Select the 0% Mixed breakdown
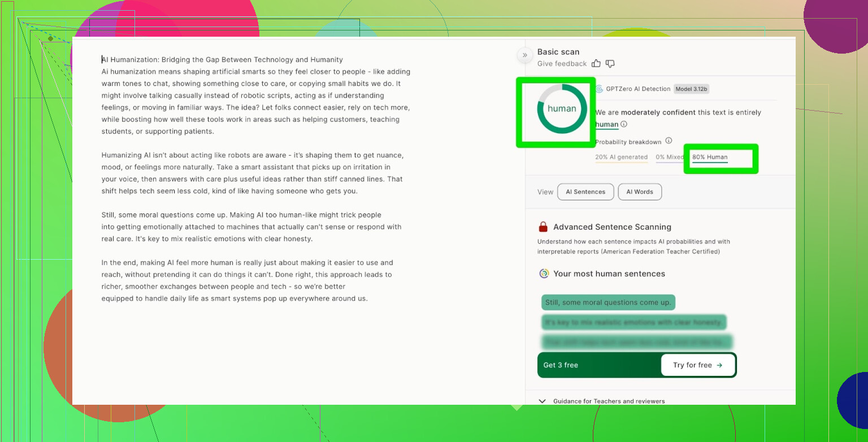The image size is (868, 442). click(x=669, y=157)
